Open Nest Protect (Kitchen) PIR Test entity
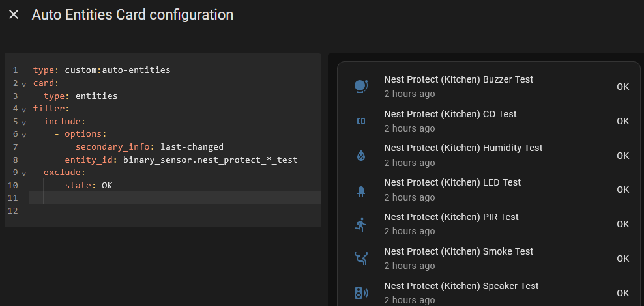The height and width of the screenshot is (306, 644). pyautogui.click(x=451, y=217)
